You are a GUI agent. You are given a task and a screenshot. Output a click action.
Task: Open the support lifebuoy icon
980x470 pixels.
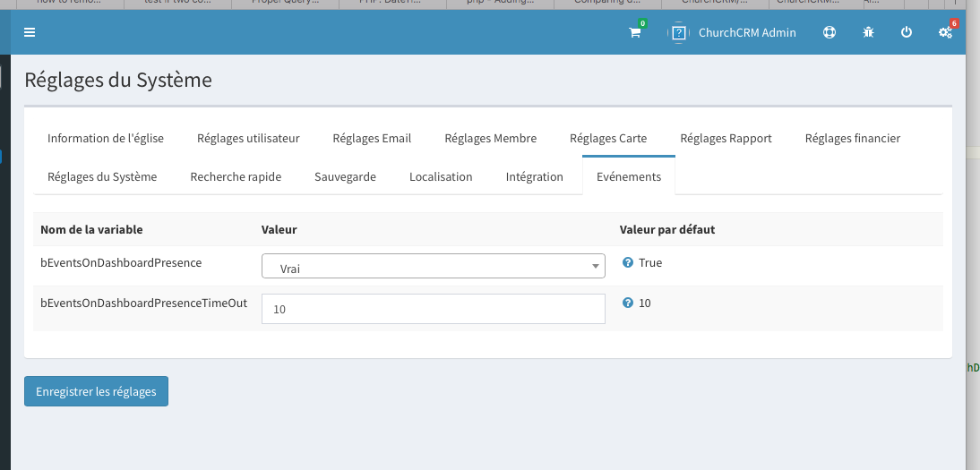point(829,32)
